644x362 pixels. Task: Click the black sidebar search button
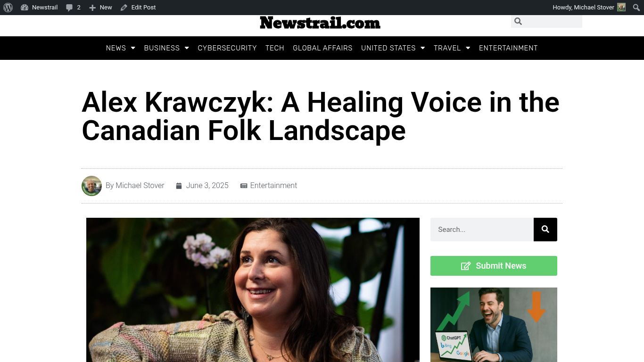tap(545, 230)
